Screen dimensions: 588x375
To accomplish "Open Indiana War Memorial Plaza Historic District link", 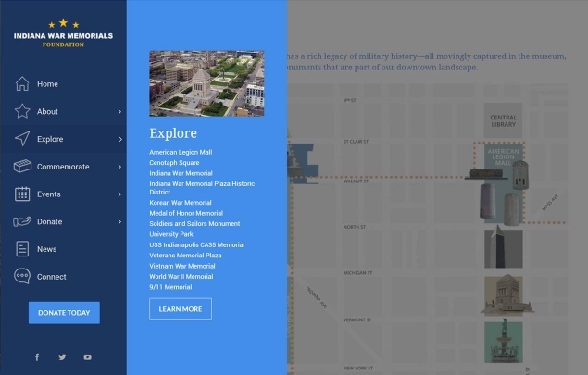I will click(x=202, y=188).
